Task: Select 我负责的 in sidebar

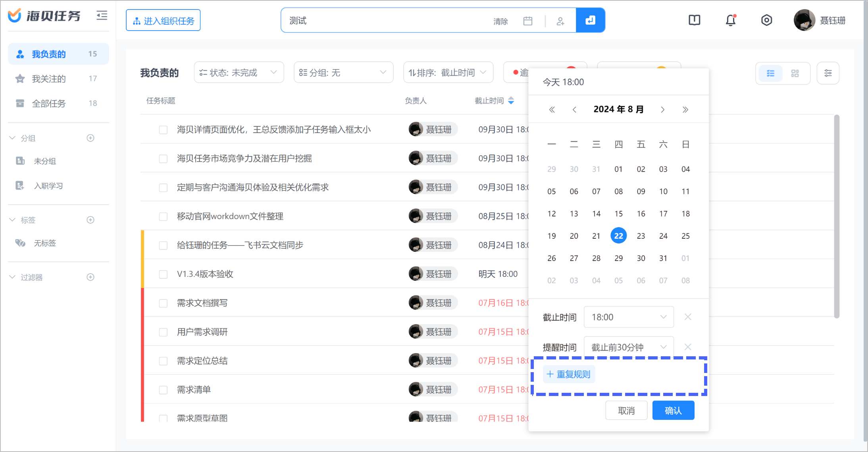Action: 58,54
